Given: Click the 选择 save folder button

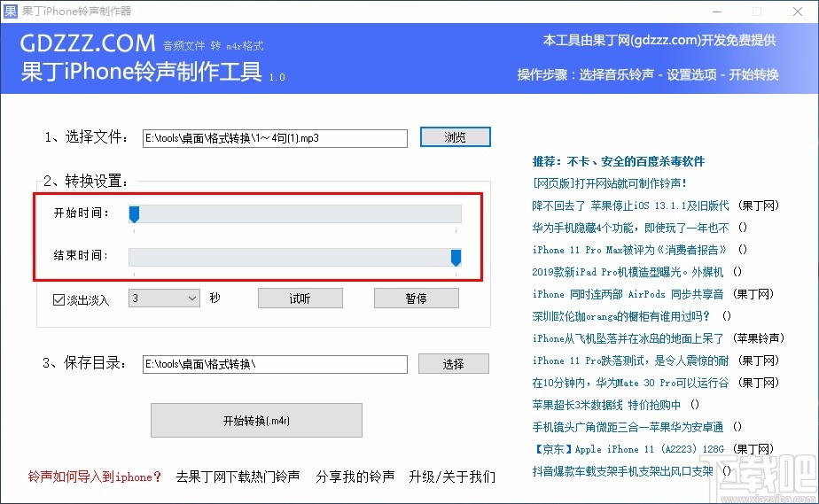Looking at the screenshot, I should click(454, 364).
